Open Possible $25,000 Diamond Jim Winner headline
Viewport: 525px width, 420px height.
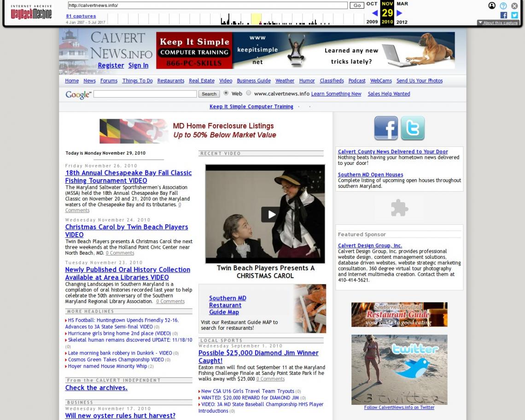pos(258,356)
